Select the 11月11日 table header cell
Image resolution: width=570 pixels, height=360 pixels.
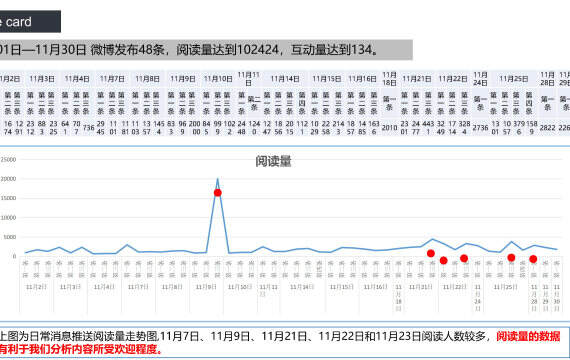coord(248,79)
